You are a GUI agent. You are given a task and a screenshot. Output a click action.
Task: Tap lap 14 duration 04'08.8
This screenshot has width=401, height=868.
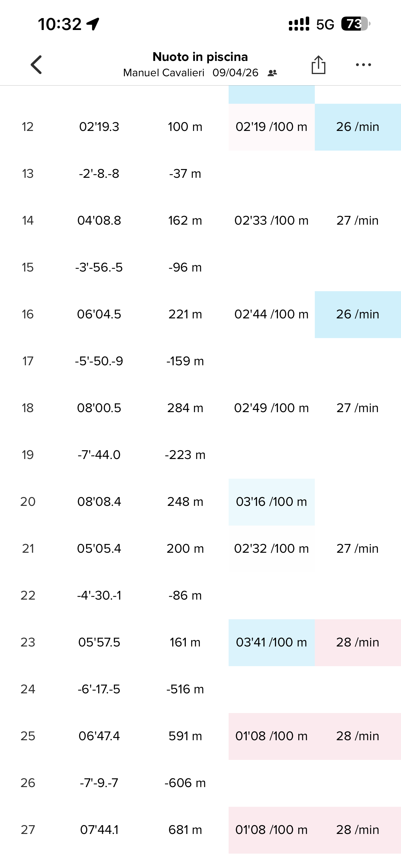[x=99, y=220]
